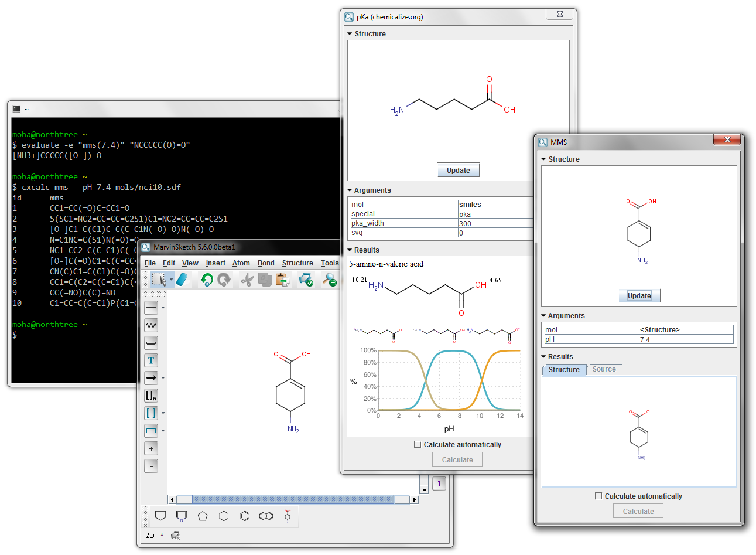Switch to the Source tab in MMS
This screenshot has width=756, height=555.
pos(604,369)
